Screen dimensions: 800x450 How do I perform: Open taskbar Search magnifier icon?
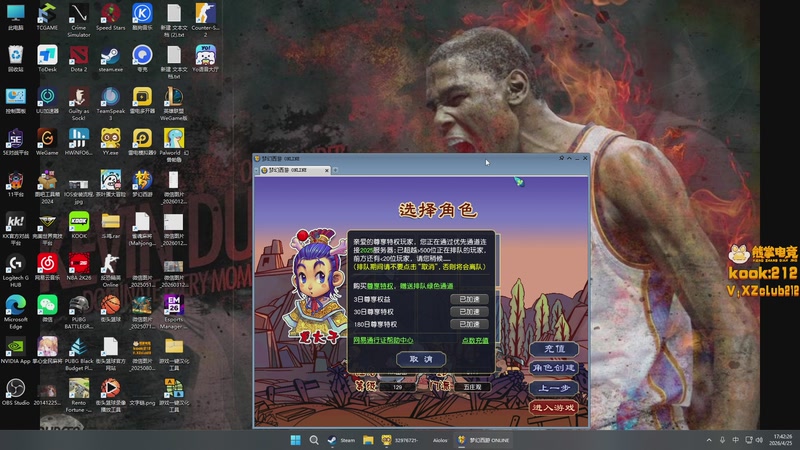click(314, 440)
